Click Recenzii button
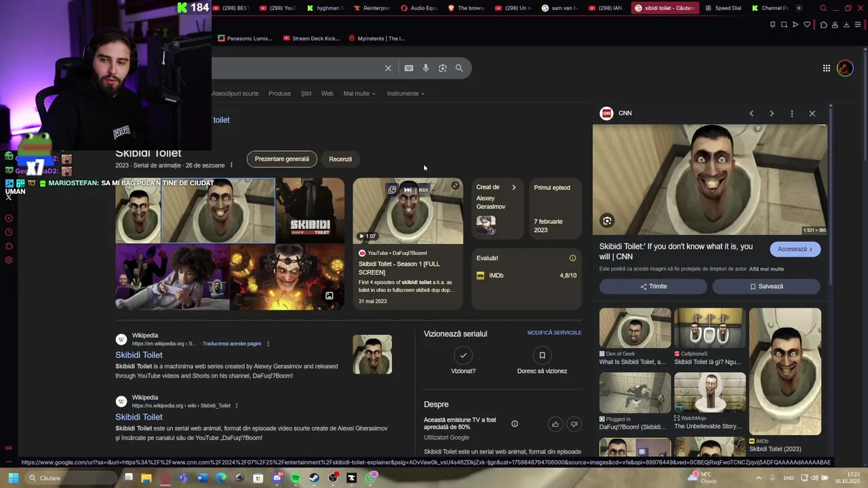 tap(340, 159)
